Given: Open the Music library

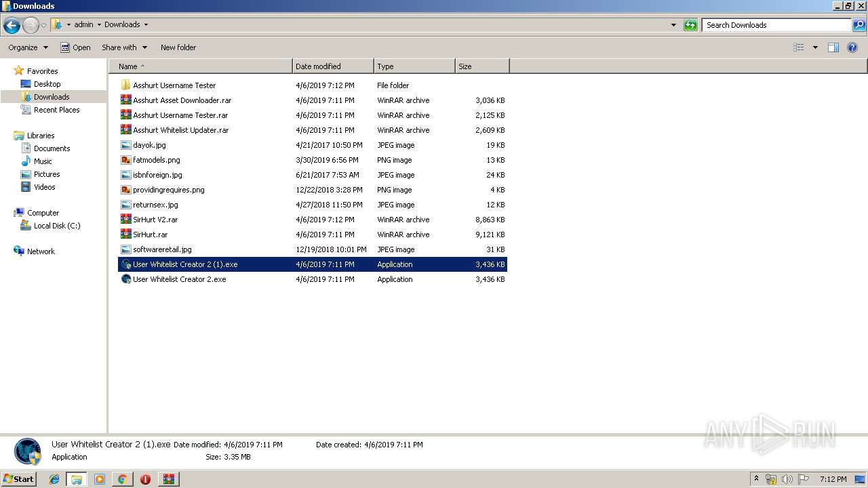Looking at the screenshot, I should click(43, 161).
